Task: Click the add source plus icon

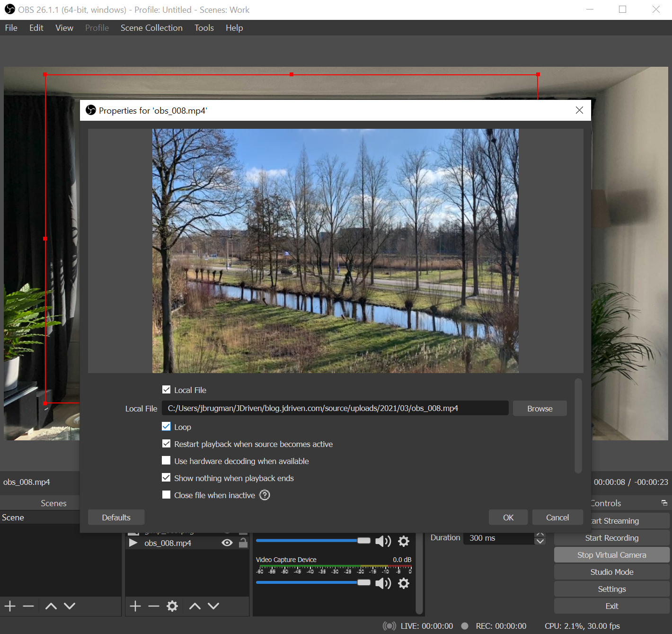Action: click(135, 606)
